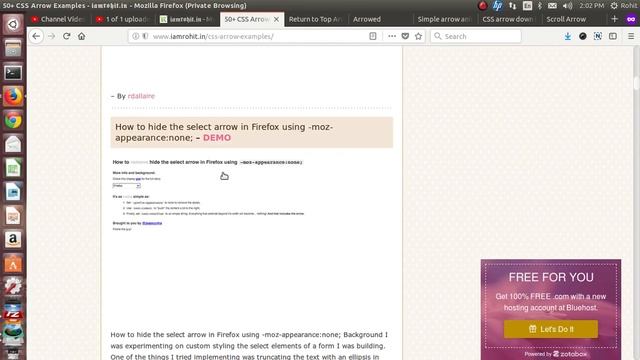Show site information in the address bar
This screenshot has width=640, height=360.
coord(136,36)
